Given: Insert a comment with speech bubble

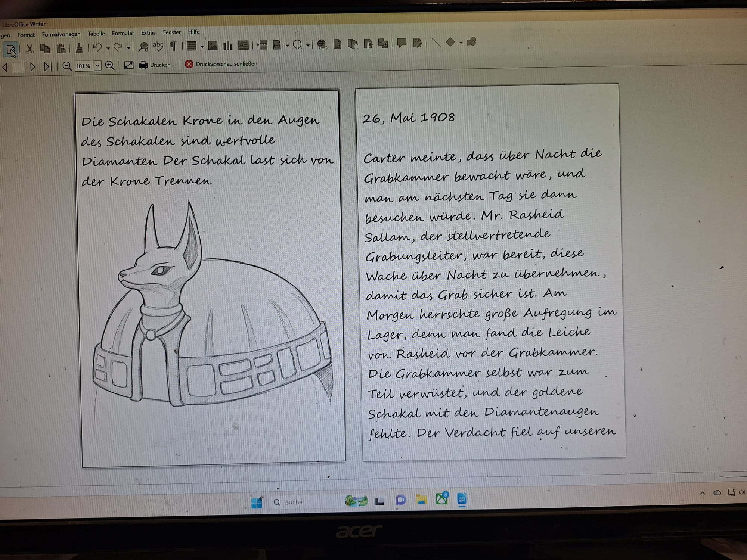Looking at the screenshot, I should coord(402,43).
